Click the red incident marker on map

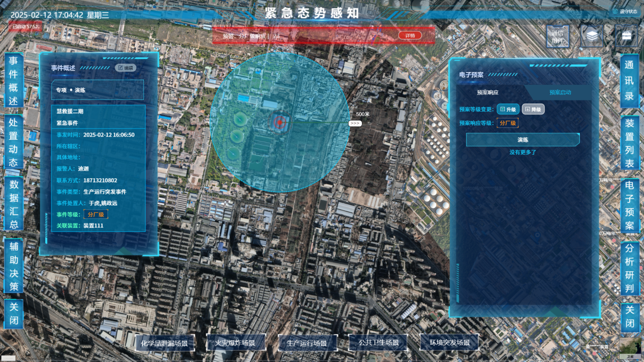tap(279, 122)
